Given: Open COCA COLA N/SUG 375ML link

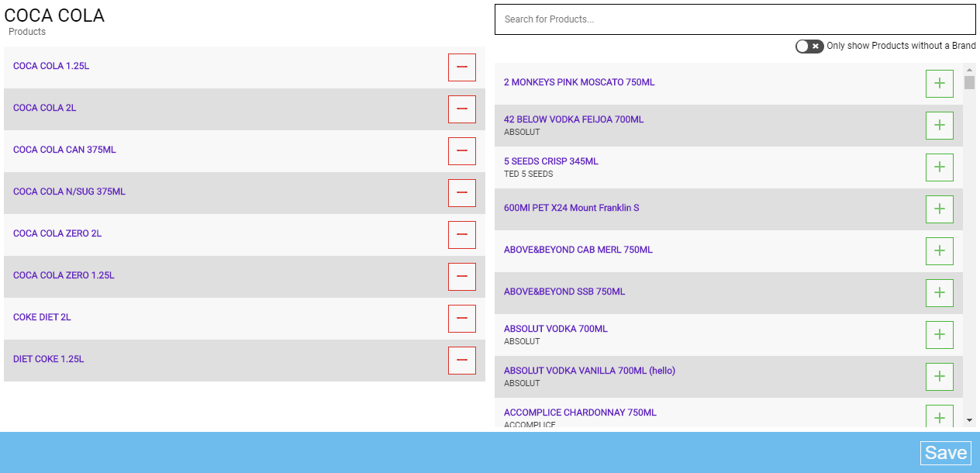Looking at the screenshot, I should [69, 192].
